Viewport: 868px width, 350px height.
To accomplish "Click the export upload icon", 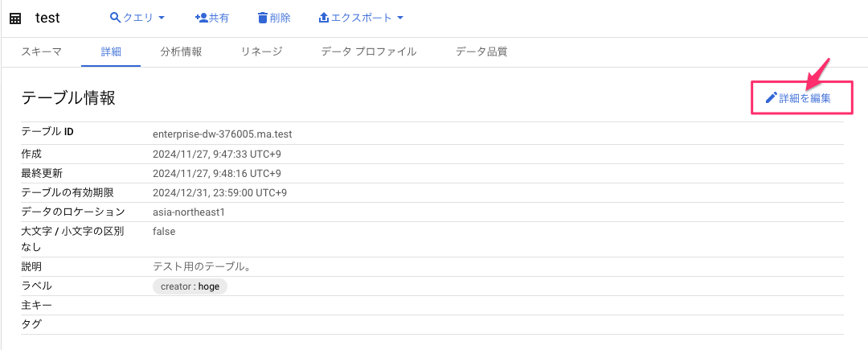I will coord(324,18).
